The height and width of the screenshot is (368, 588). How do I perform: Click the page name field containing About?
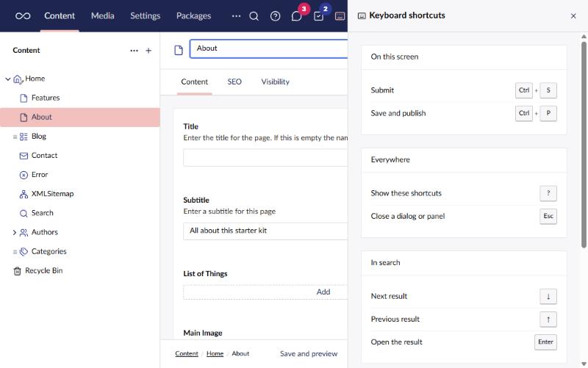click(x=268, y=48)
